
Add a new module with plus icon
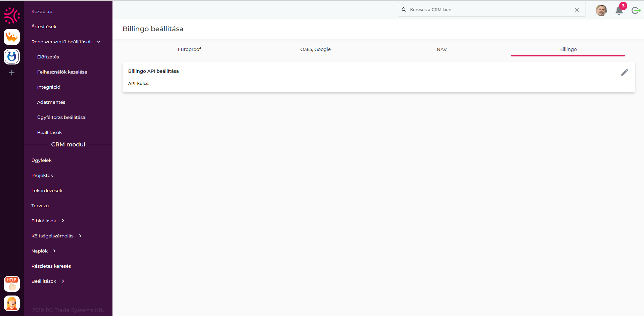(12, 73)
